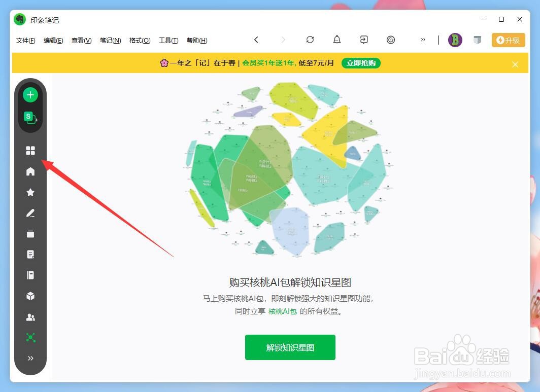Click the 购买核桃AI包解锁知识星图 heading

coord(290,282)
